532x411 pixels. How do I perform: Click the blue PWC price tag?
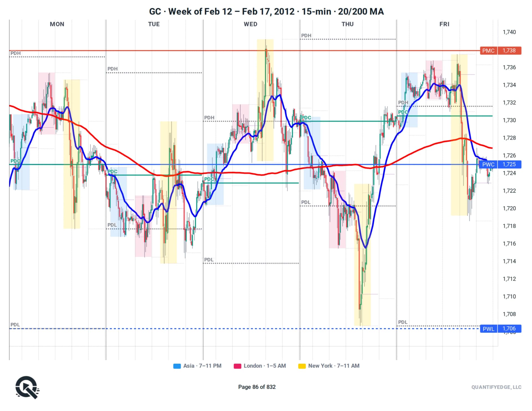click(x=488, y=165)
